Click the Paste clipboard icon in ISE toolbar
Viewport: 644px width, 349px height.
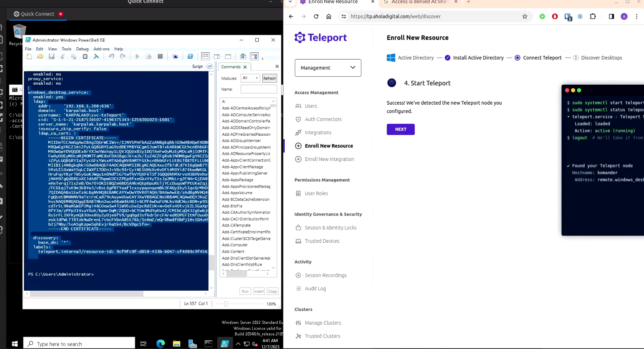[85, 57]
